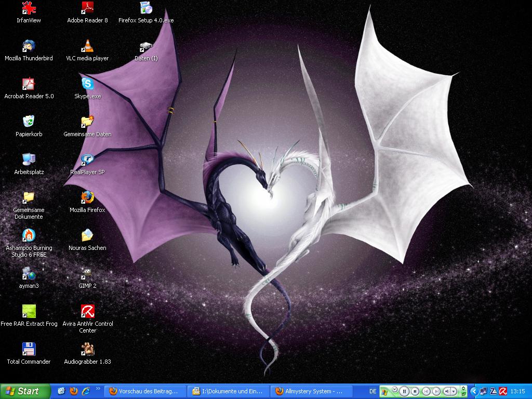Pause playback in the media player toolbar

pyautogui.click(x=404, y=391)
